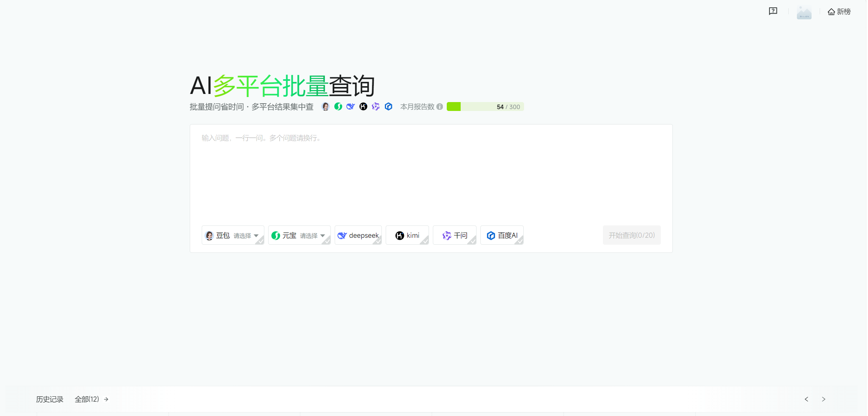Show next history page arrow
Screen dimensions: 868x416
(x=824, y=399)
